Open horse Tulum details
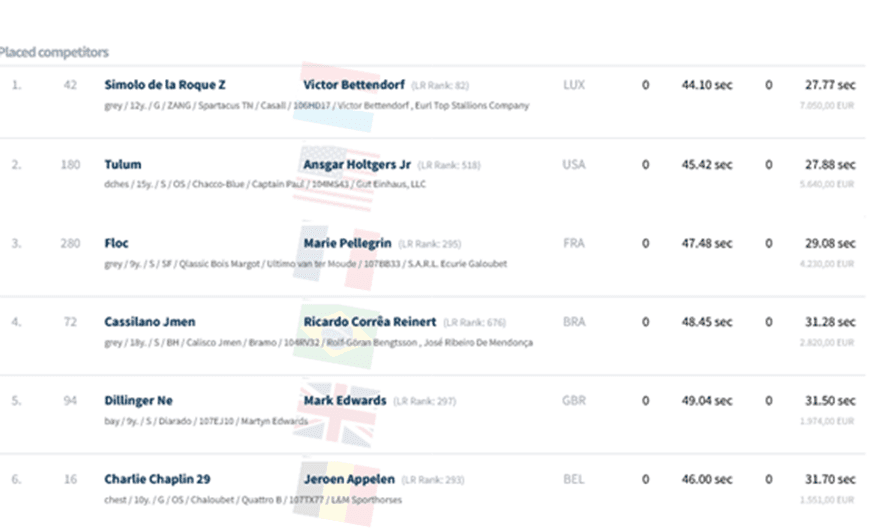Viewport: 883px width, 532px height. [123, 164]
